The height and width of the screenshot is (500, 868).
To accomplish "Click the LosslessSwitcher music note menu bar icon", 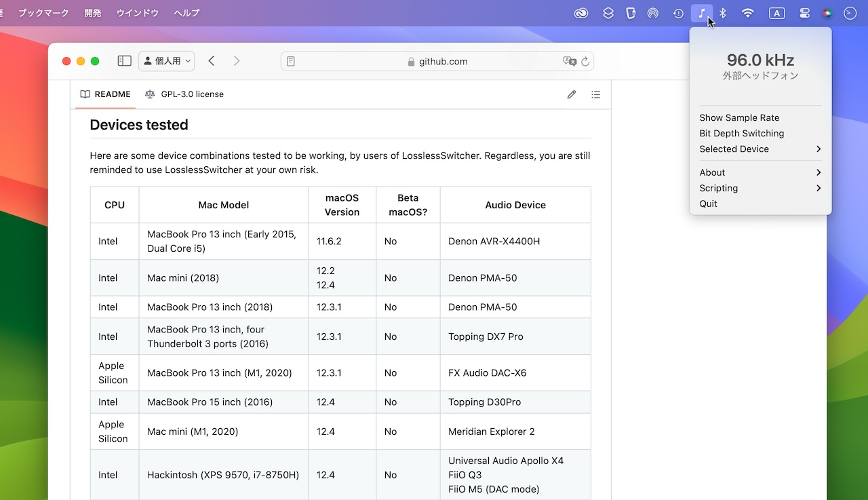I will [x=702, y=13].
